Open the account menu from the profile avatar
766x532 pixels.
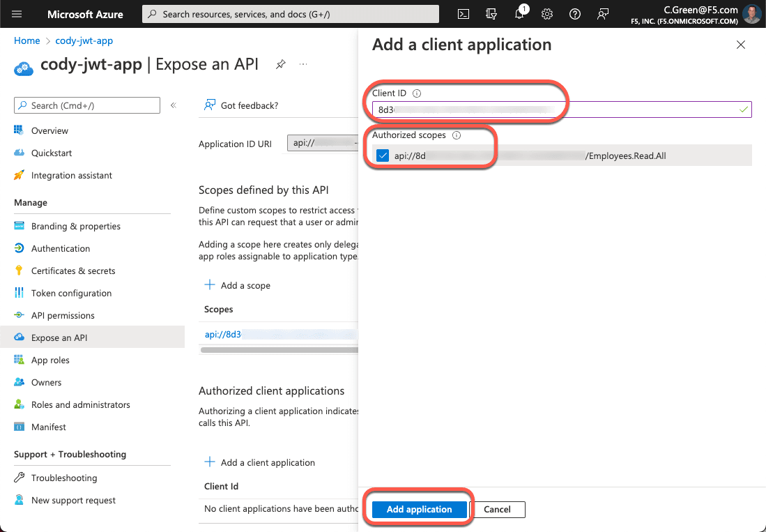coord(751,13)
